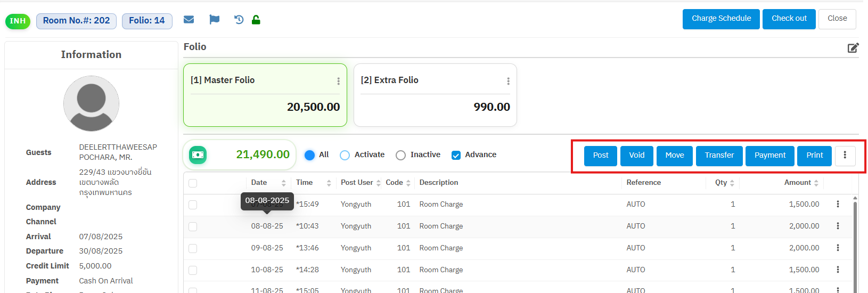This screenshot has height=293, width=868.
Task: Select the Inactive radio button
Action: pyautogui.click(x=400, y=155)
